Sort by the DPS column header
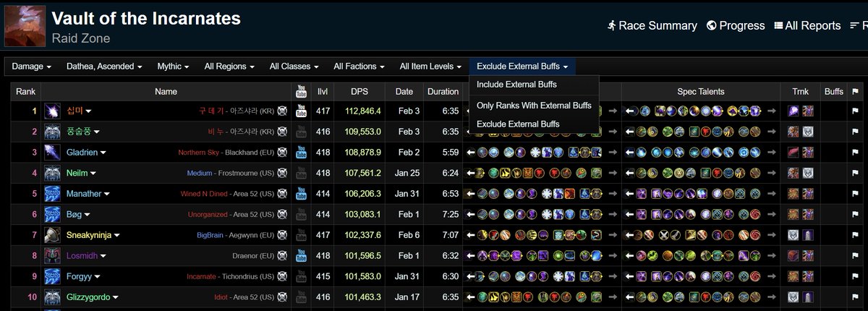The width and height of the screenshot is (868, 311). 359,92
